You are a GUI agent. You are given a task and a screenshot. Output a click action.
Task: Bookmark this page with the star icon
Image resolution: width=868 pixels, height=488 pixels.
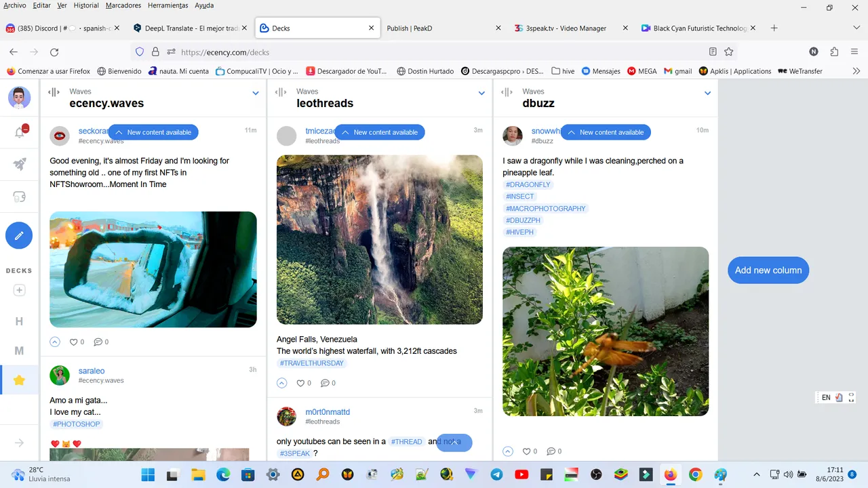tap(729, 52)
